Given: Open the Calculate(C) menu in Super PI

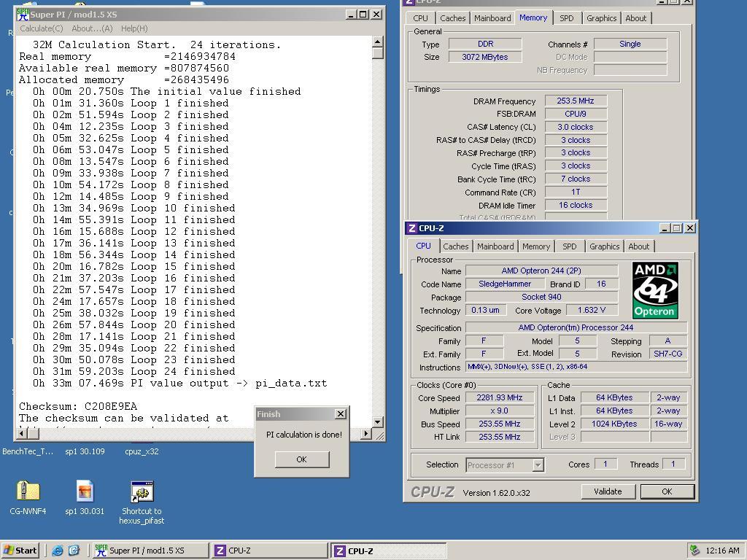Looking at the screenshot, I should tap(42, 28).
